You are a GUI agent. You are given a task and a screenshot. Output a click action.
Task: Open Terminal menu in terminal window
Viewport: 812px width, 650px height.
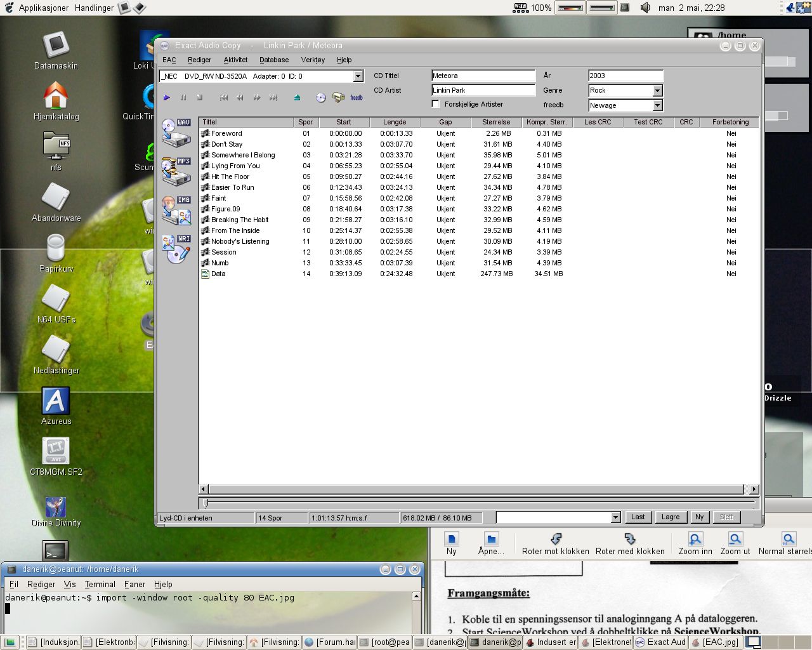[x=100, y=584]
